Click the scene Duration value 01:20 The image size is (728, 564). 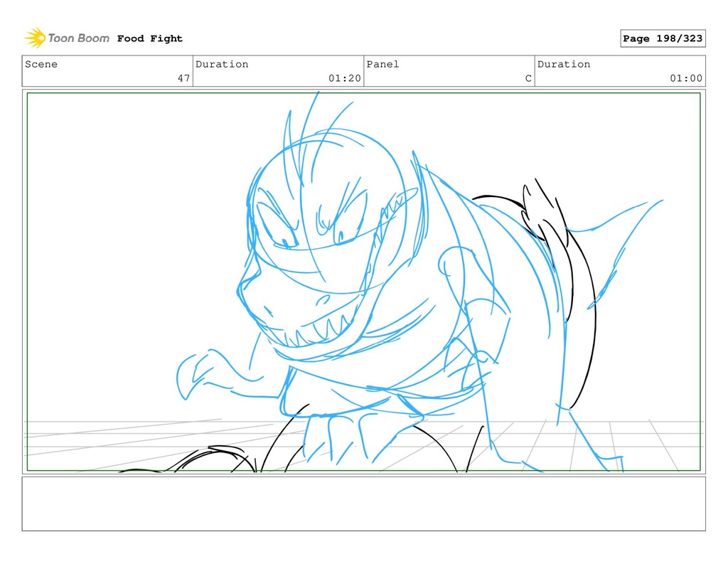click(x=345, y=78)
